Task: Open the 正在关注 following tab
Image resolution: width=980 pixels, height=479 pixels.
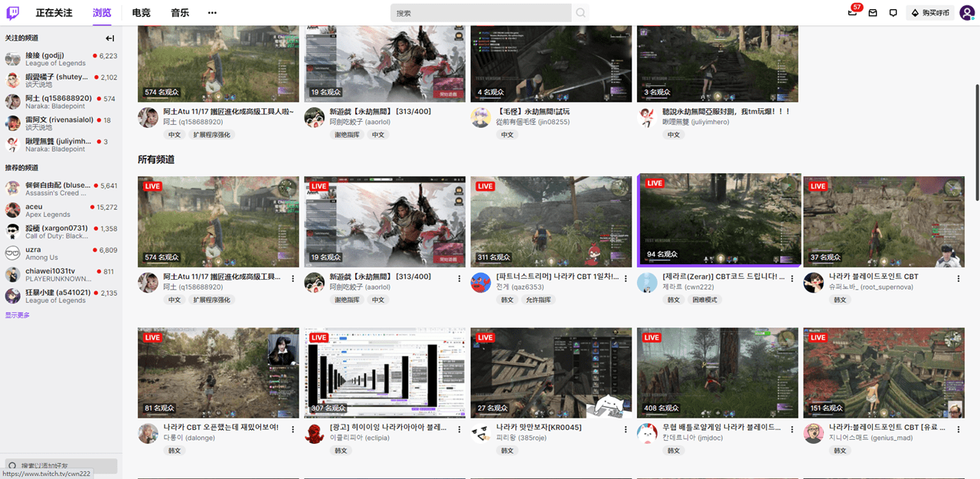Action: tap(54, 13)
